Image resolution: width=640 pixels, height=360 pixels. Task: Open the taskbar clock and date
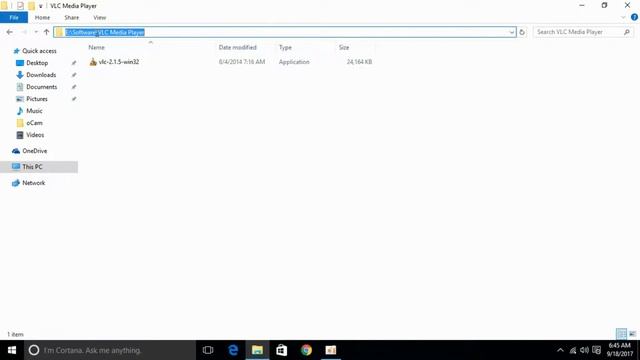tap(620, 350)
